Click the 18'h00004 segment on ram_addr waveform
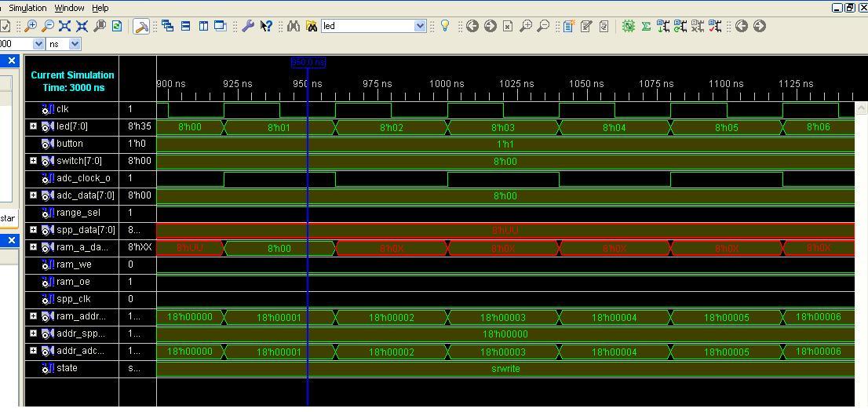 (615, 318)
